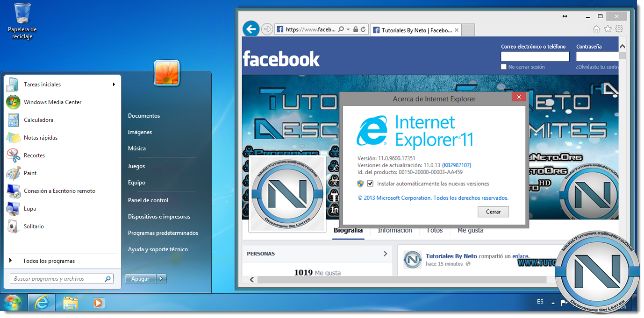Open Documentos in Start menu
This screenshot has height=318, width=644.
(144, 116)
